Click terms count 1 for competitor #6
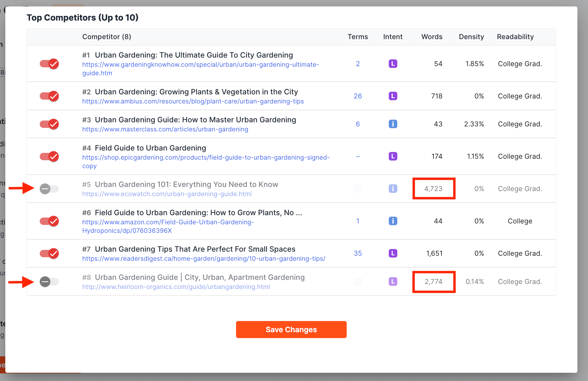588x381 pixels. pos(358,221)
